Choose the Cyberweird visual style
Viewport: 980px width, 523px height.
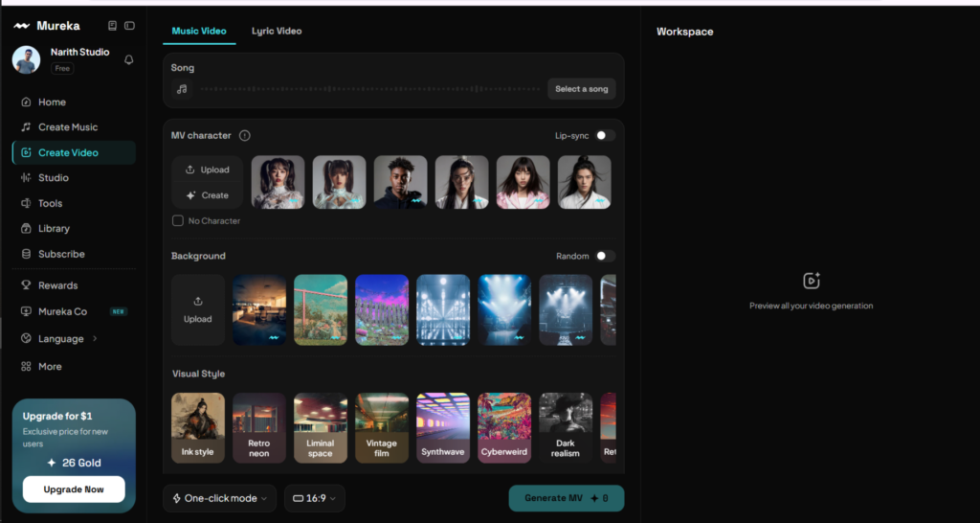(504, 428)
